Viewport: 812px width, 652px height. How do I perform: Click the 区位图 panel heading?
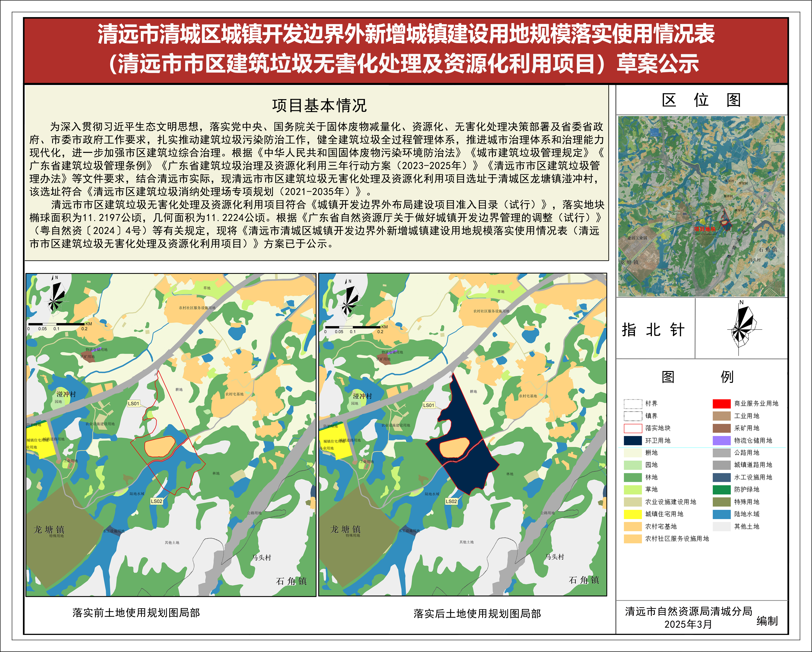(x=701, y=100)
